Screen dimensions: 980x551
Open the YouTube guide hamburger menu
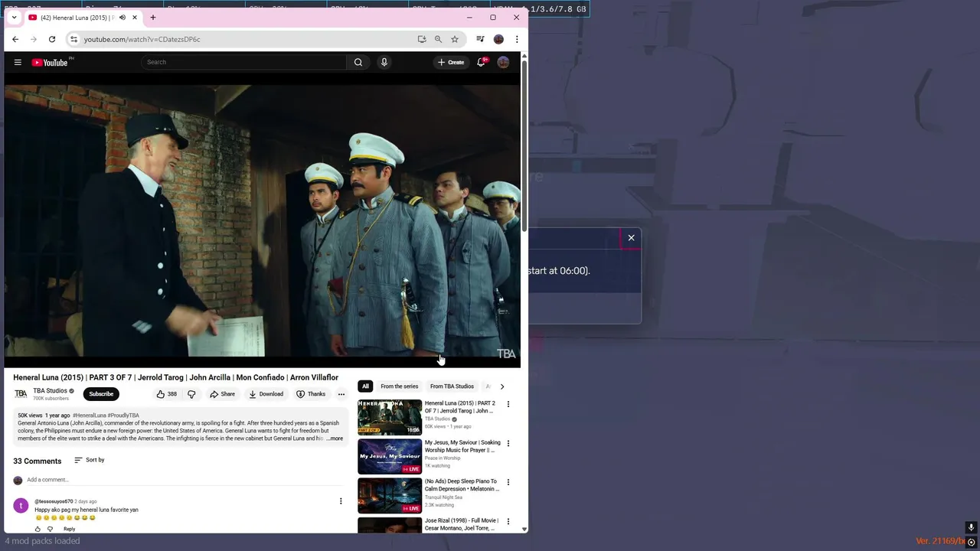(18, 62)
